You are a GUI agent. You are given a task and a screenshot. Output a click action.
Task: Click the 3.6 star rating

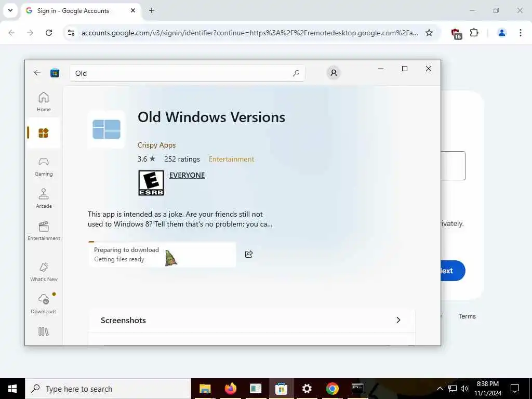pyautogui.click(x=146, y=159)
